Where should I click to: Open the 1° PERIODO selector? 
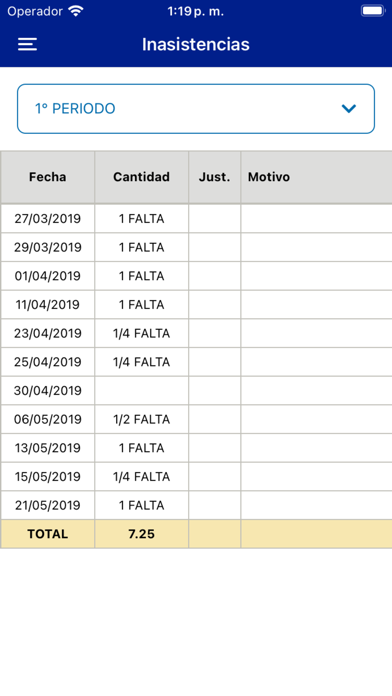coord(196,109)
